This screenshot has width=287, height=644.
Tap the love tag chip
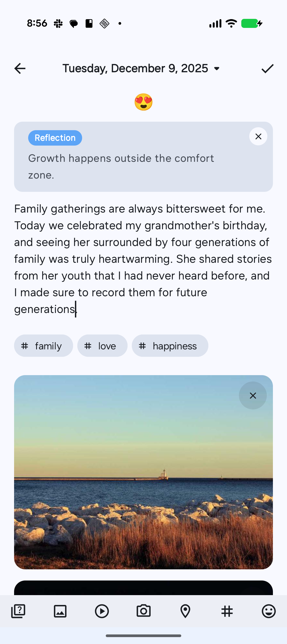coord(102,346)
